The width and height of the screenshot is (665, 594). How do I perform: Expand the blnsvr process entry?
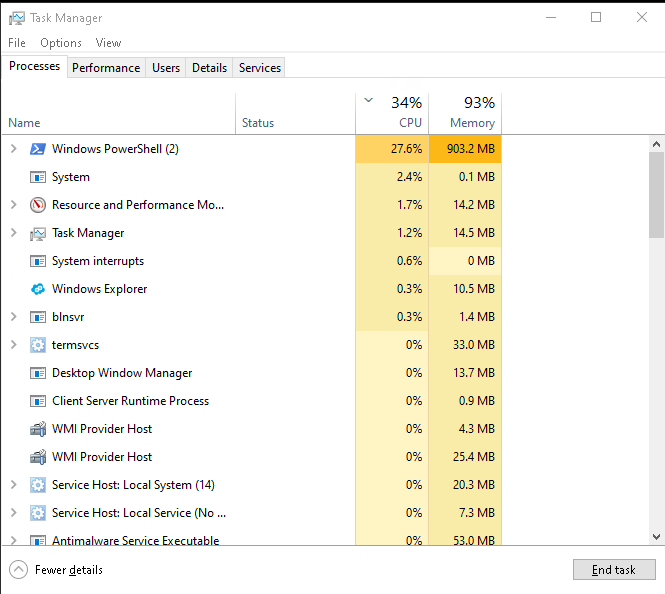click(13, 317)
